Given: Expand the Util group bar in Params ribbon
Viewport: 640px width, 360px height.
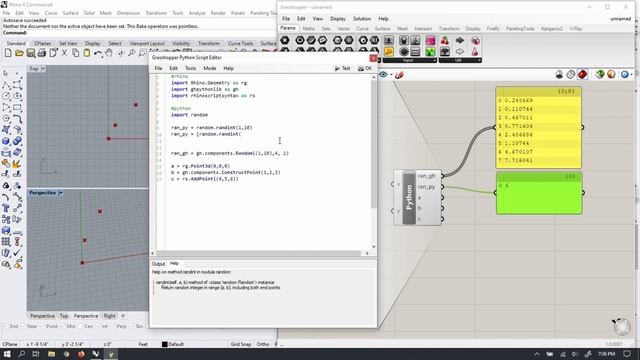Looking at the screenshot, I should 460,60.
